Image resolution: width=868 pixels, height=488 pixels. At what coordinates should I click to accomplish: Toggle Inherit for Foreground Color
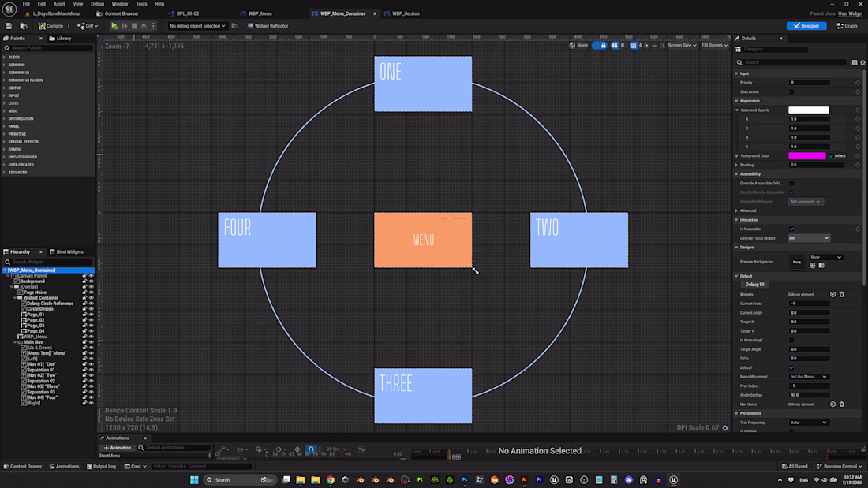[832, 156]
